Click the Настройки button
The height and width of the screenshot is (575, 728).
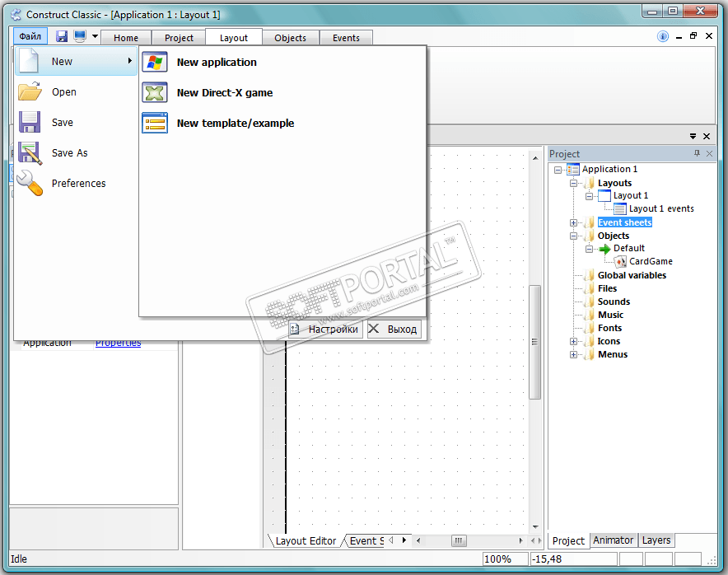click(325, 330)
